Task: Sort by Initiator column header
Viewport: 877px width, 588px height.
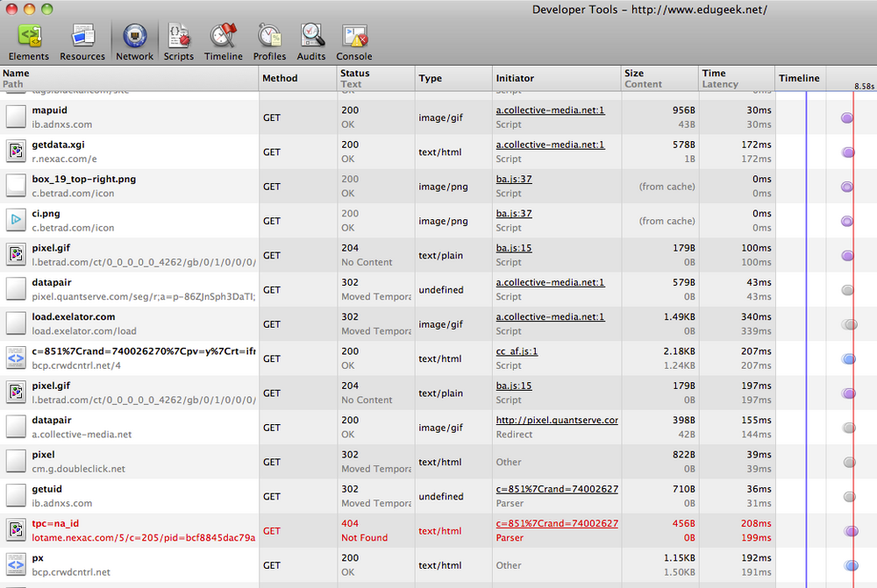Action: coord(557,78)
